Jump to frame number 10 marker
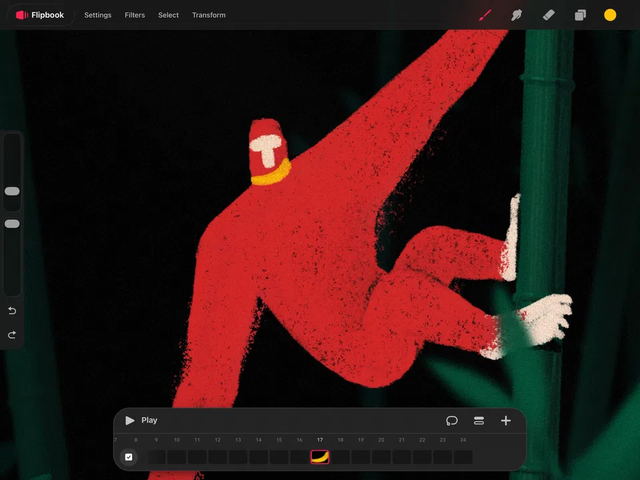640x480 pixels. [x=177, y=440]
